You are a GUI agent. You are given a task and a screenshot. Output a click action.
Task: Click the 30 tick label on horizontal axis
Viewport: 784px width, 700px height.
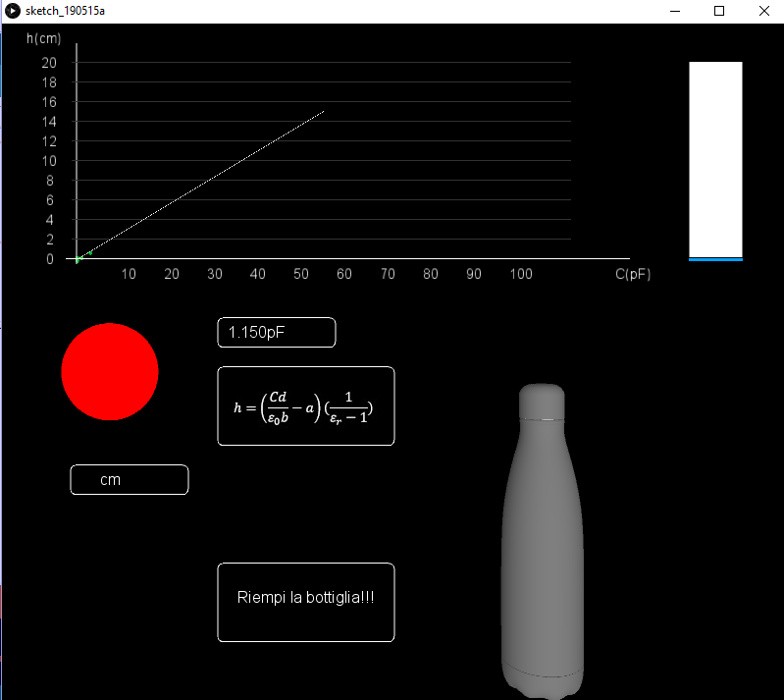[x=215, y=274]
